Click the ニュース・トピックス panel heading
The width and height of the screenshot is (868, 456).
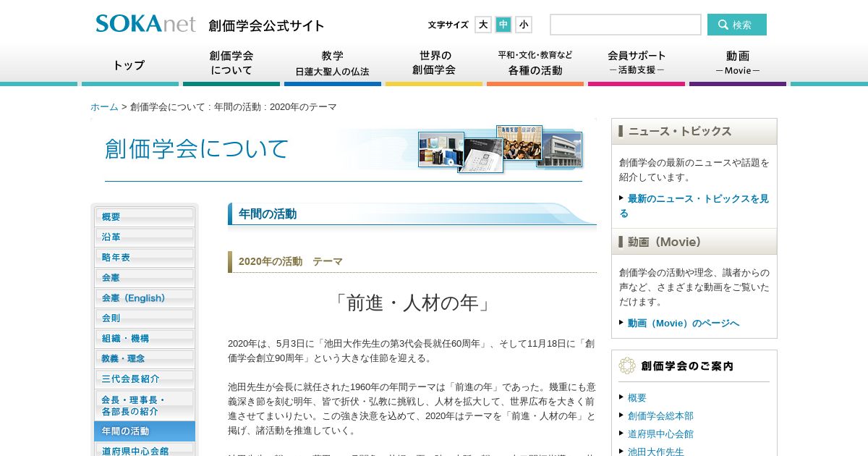click(x=694, y=132)
